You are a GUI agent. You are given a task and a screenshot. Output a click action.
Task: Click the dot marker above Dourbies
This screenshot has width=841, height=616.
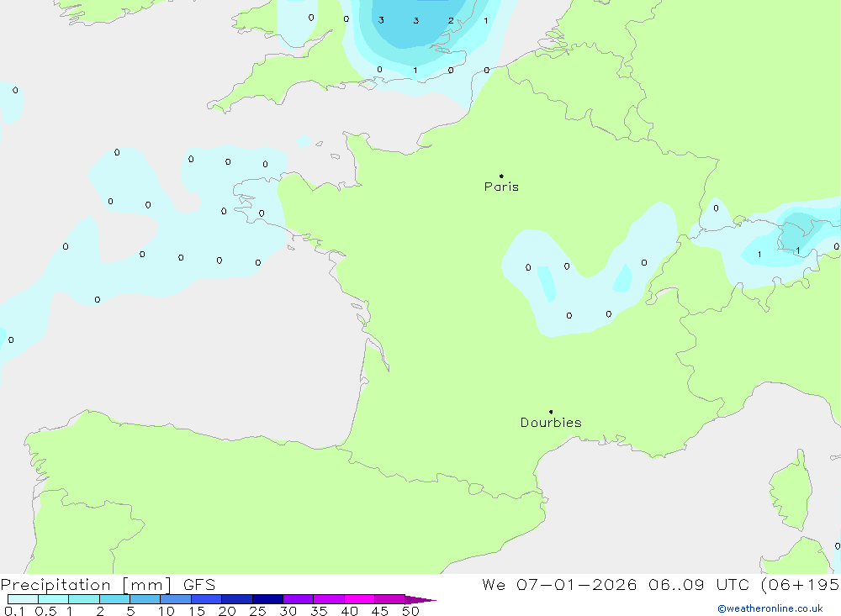551,412
